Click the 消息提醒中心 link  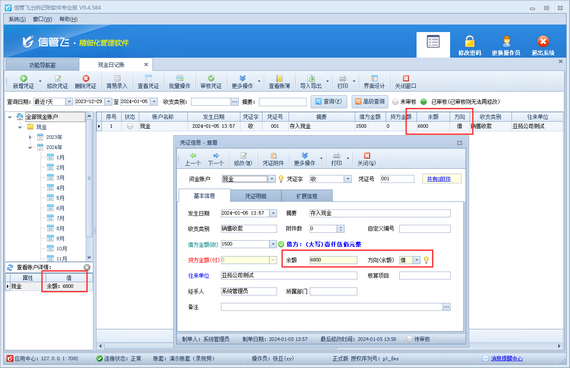tap(507, 359)
